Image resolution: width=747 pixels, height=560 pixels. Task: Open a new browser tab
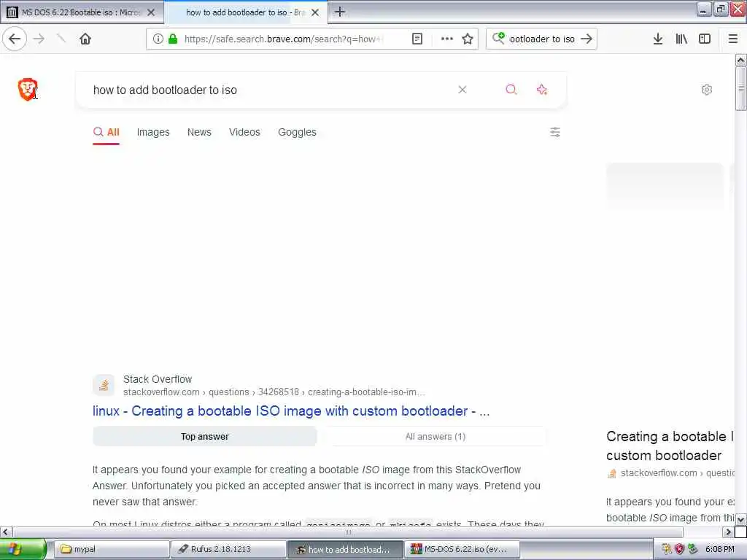coord(340,12)
